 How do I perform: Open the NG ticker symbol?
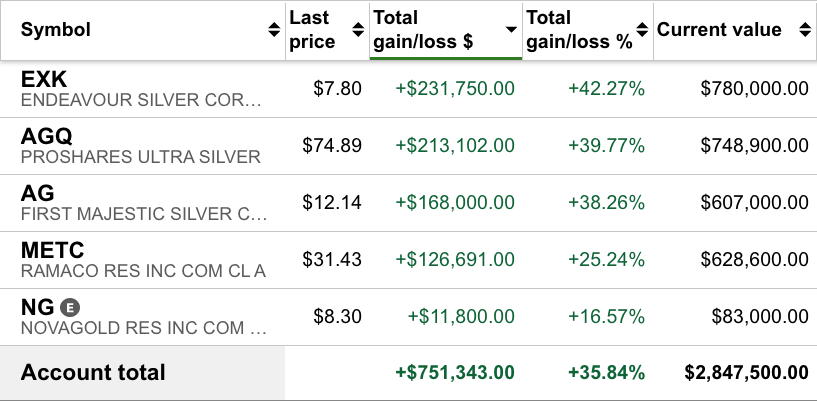coord(37,307)
